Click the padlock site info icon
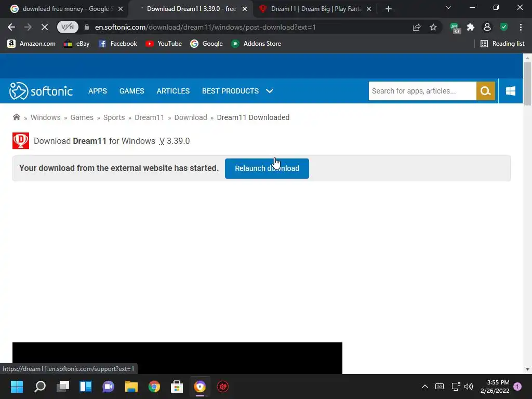The width and height of the screenshot is (532, 399). click(x=87, y=27)
